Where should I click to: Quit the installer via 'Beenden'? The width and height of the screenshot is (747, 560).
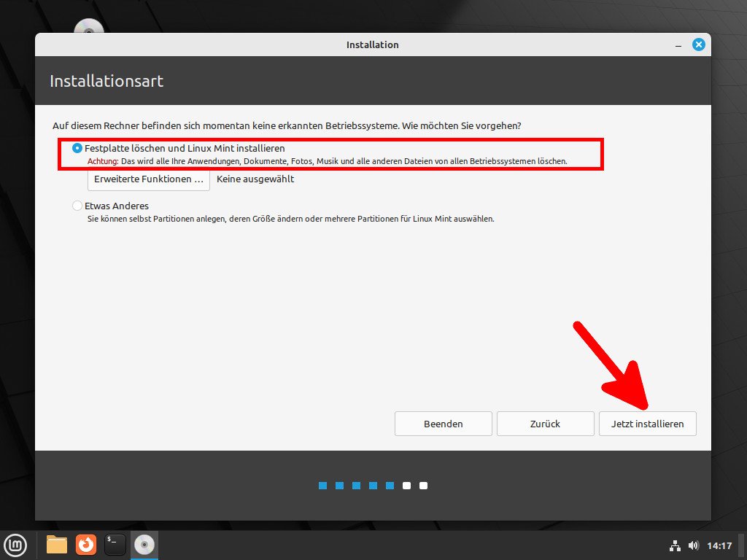[443, 424]
